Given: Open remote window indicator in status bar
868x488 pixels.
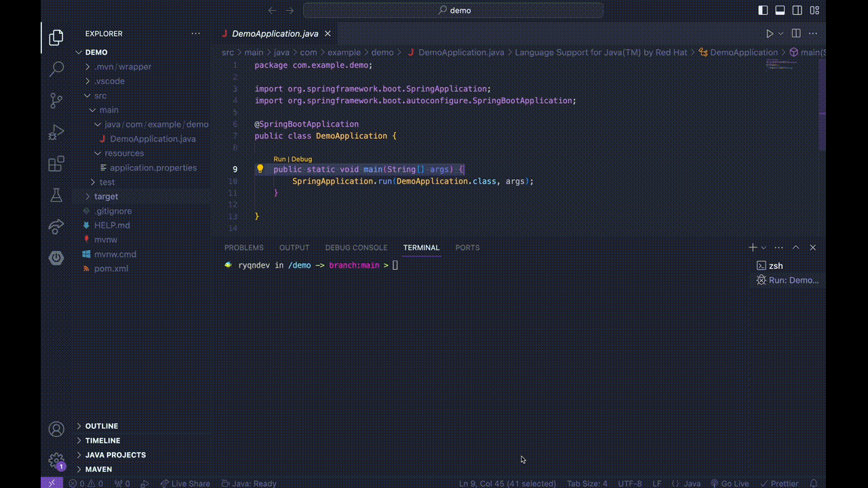Looking at the screenshot, I should click(x=52, y=483).
